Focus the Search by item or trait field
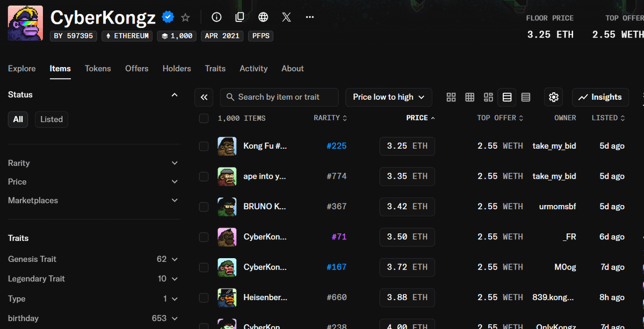 point(279,97)
